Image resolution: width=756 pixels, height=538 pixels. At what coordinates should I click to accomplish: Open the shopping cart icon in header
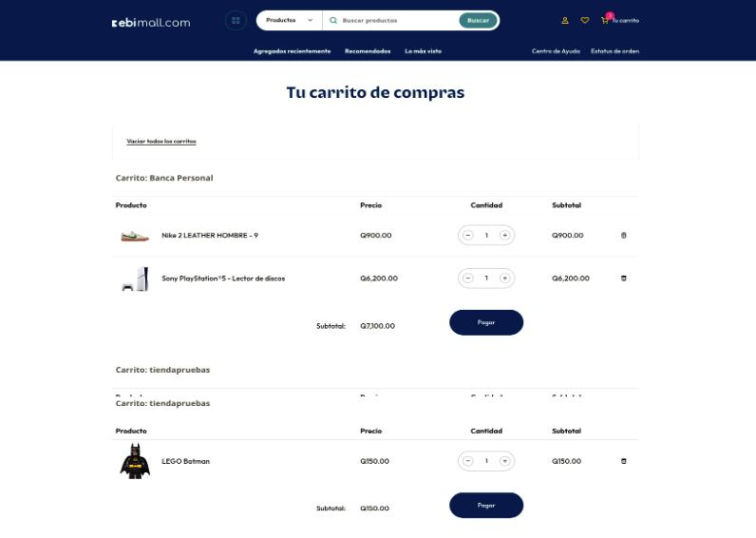click(x=605, y=20)
